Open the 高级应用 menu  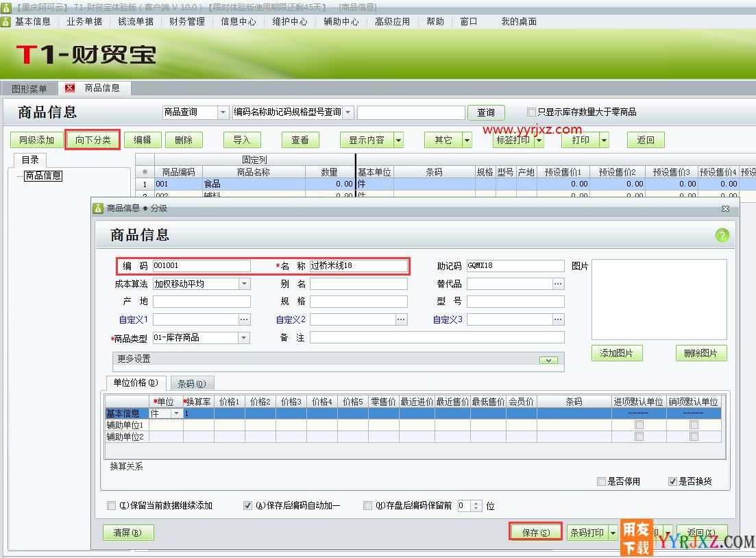(x=393, y=22)
